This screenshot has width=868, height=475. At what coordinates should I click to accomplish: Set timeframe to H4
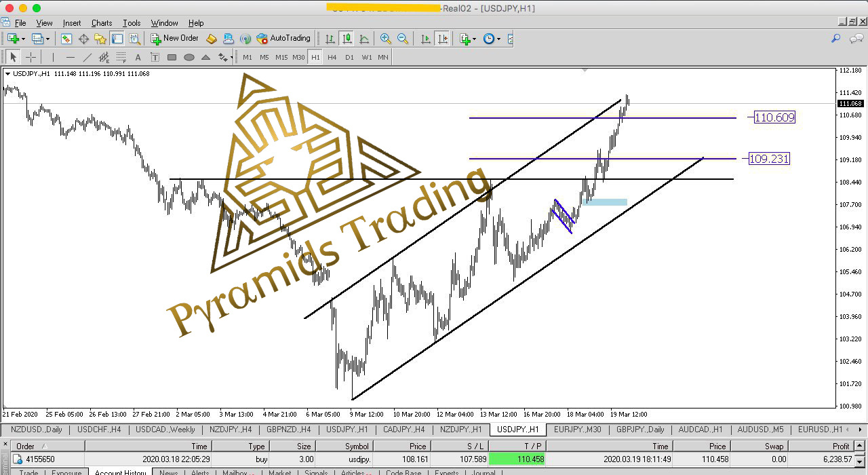(x=332, y=58)
